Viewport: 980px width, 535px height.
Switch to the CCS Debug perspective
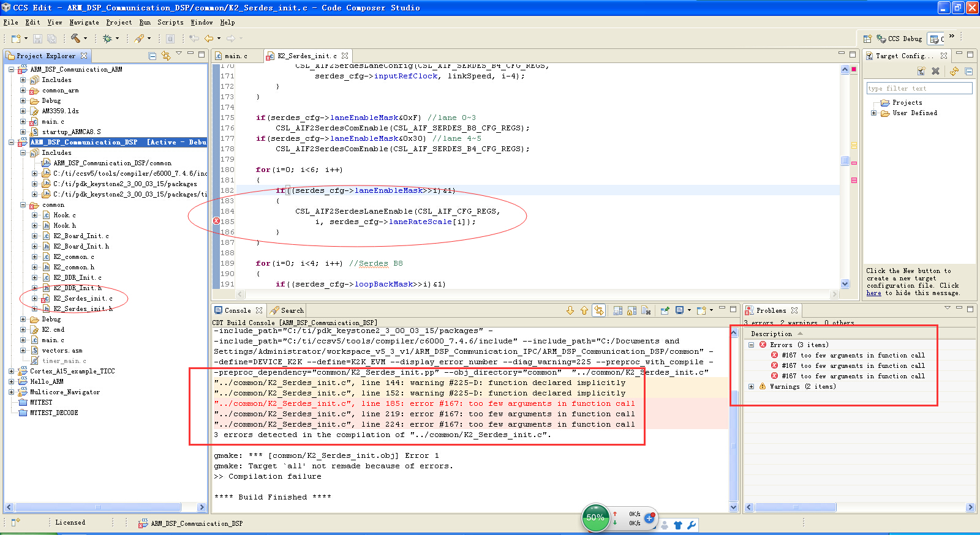point(899,39)
